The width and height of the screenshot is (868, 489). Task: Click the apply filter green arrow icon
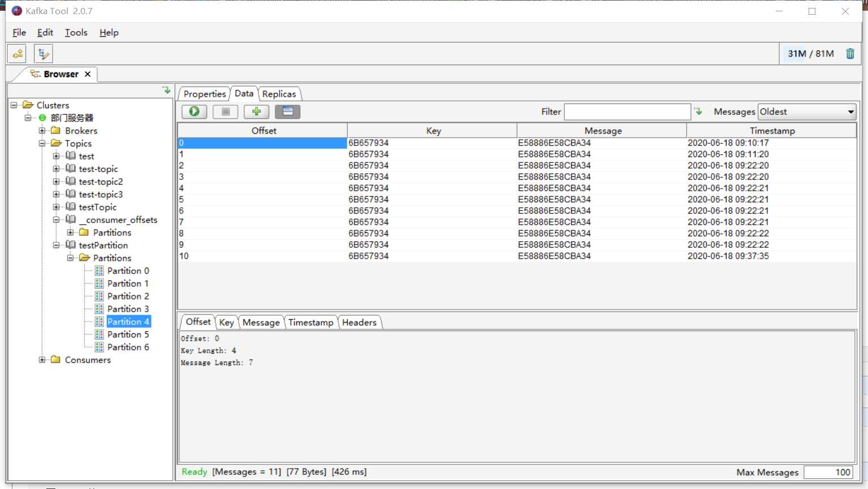tap(698, 111)
